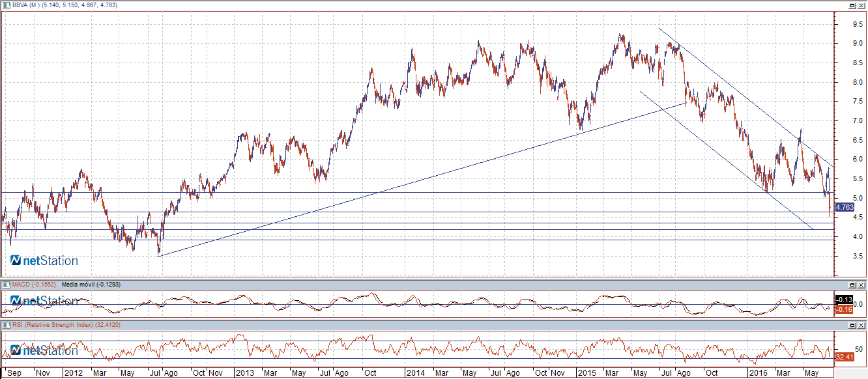
Task: Click the 2014 date axis label
Action: (x=415, y=373)
